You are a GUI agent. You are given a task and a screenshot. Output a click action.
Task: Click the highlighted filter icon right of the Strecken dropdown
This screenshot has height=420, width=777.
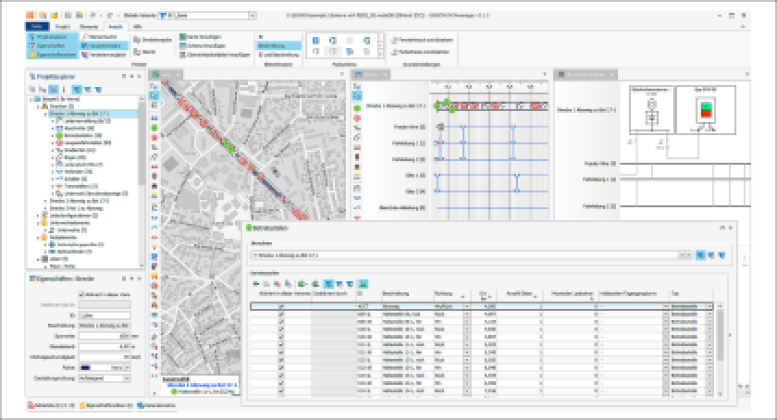coord(701,255)
